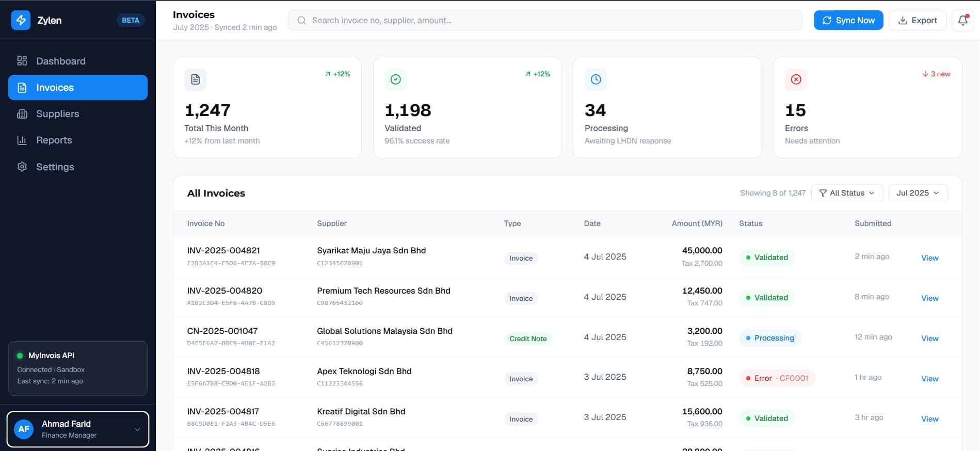Click the MyInvois API green status dot

click(20, 356)
